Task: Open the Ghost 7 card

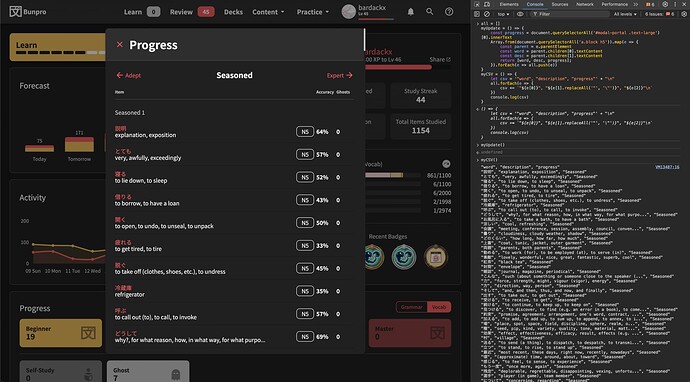Action: [x=148, y=372]
